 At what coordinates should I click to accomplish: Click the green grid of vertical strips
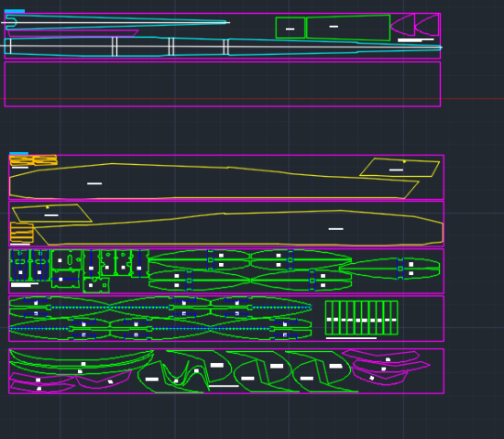click(x=362, y=318)
